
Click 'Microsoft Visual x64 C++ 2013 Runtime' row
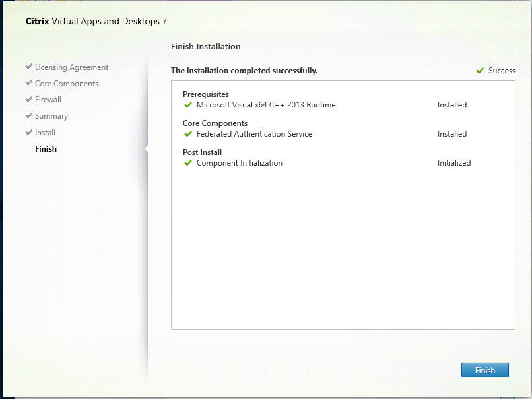click(266, 105)
